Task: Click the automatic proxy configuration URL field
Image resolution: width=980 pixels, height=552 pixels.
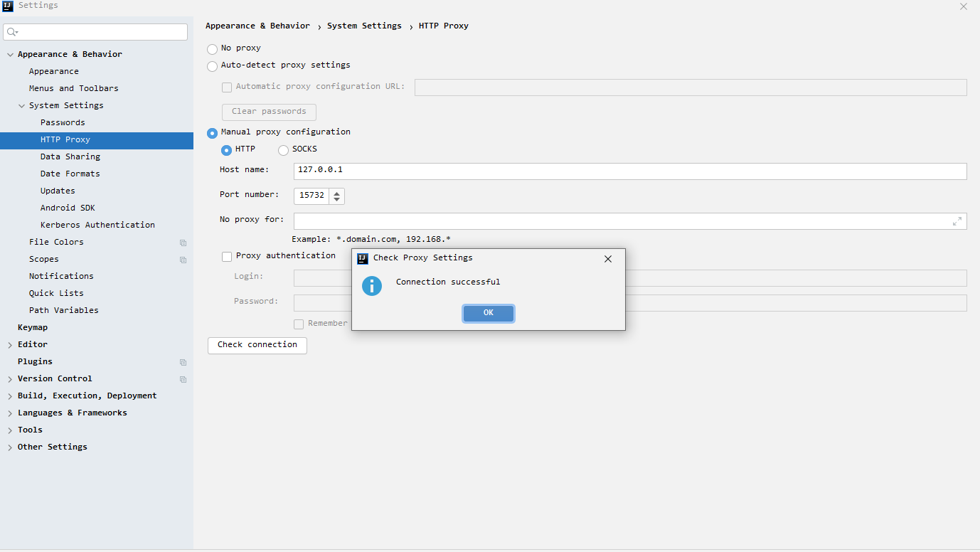Action: pos(691,87)
